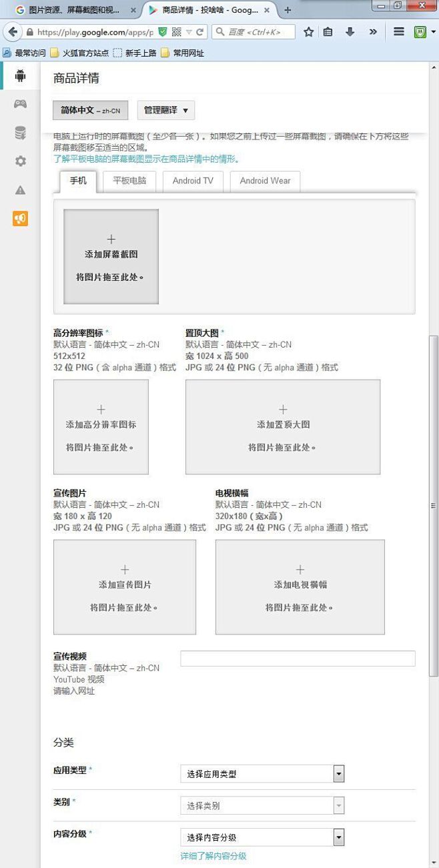Select the Android Wear tab
The width and height of the screenshot is (439, 868).
pyautogui.click(x=265, y=181)
